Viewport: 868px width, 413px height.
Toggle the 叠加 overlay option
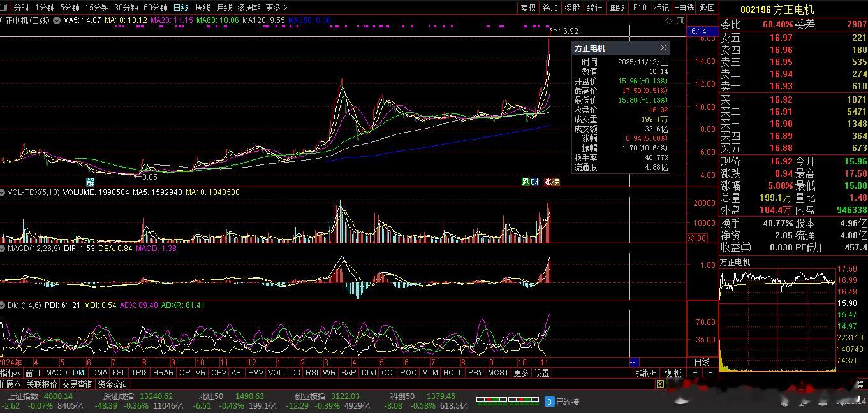tap(550, 8)
